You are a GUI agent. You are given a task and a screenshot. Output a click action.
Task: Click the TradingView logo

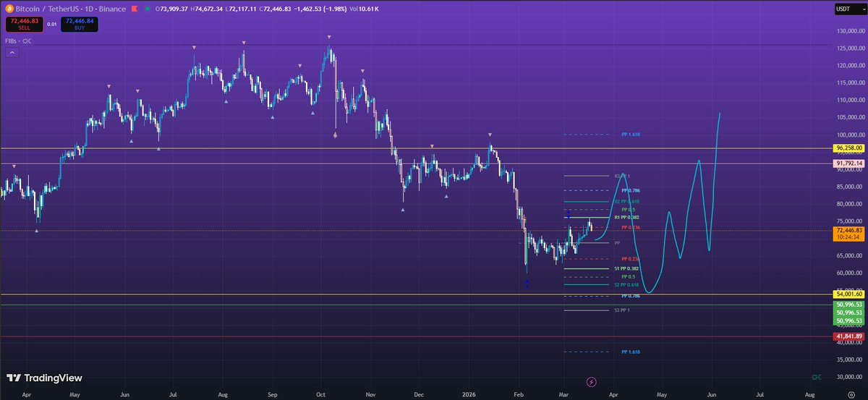tap(44, 378)
